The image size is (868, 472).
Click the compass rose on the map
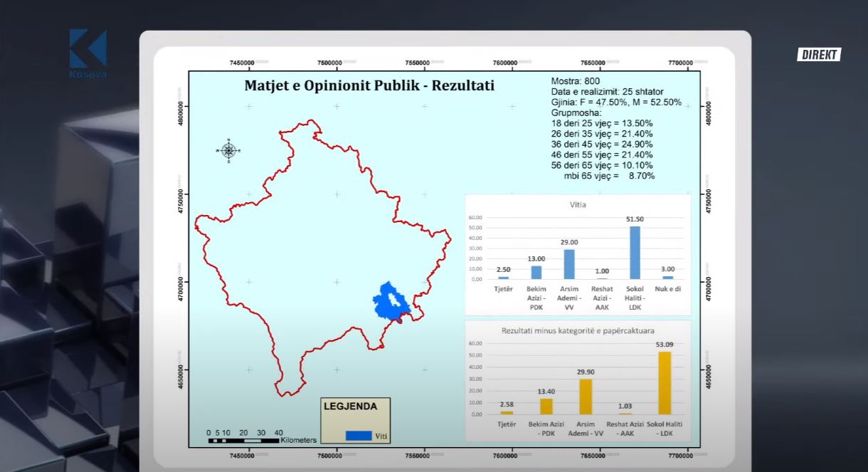click(228, 150)
